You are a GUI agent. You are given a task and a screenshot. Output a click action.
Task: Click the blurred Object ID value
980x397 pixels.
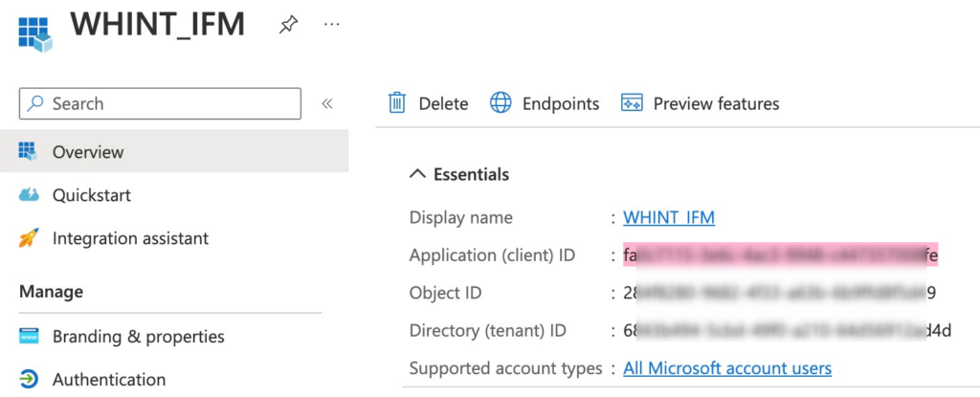coord(779,294)
